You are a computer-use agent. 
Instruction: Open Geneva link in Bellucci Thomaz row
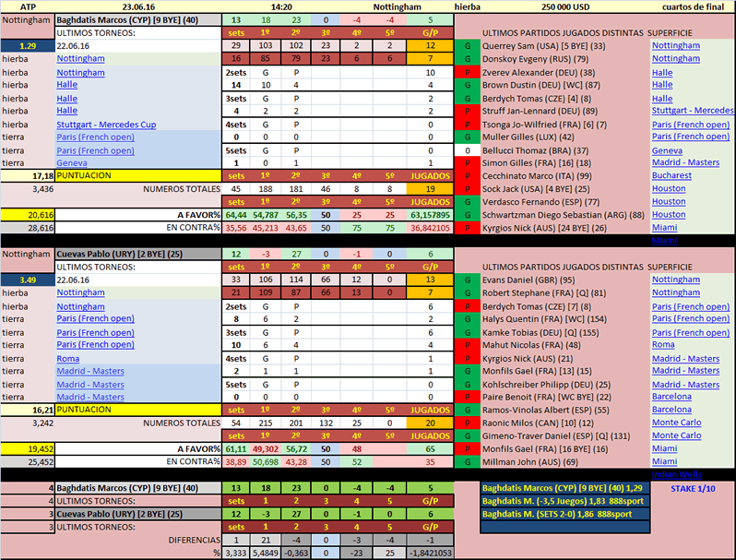(x=667, y=150)
